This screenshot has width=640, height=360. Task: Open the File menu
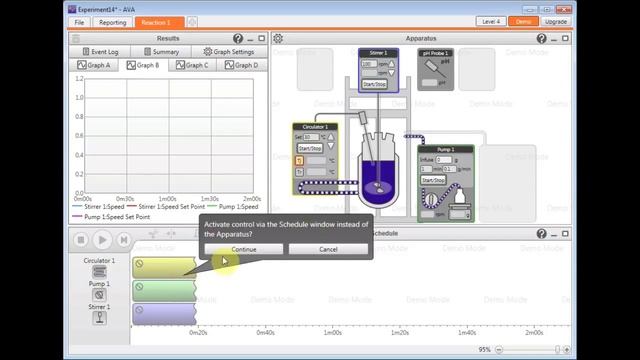tap(79, 22)
